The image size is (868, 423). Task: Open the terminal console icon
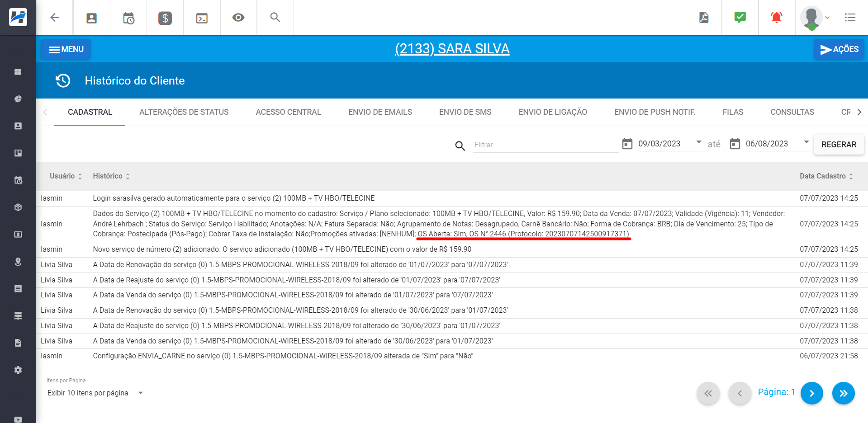(202, 18)
